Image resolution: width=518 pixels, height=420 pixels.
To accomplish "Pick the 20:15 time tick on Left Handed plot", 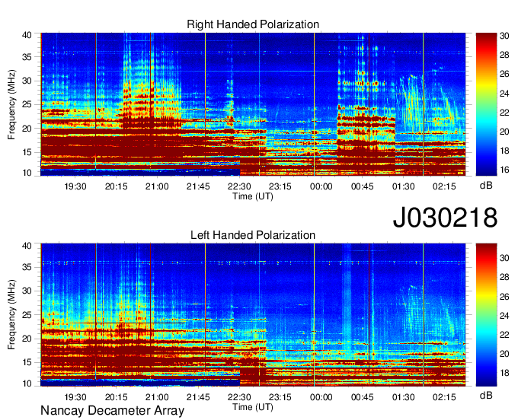I will [x=116, y=397].
